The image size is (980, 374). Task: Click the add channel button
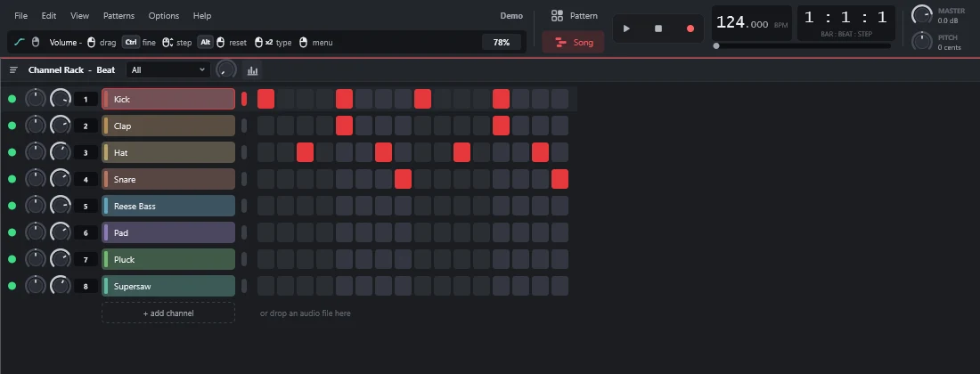(168, 313)
